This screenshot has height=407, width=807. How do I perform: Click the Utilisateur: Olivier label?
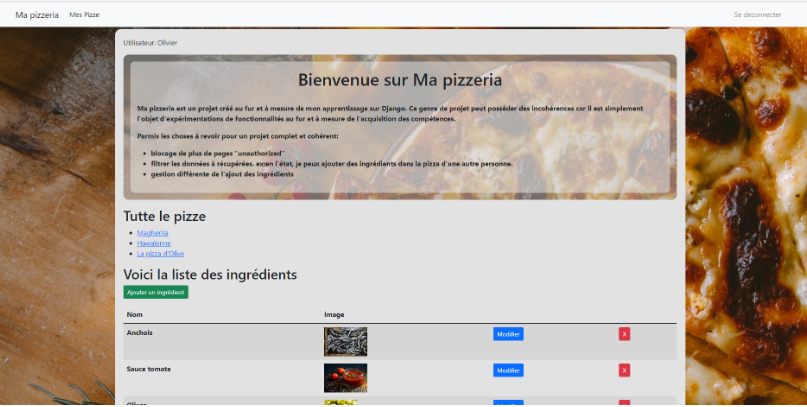[150, 43]
